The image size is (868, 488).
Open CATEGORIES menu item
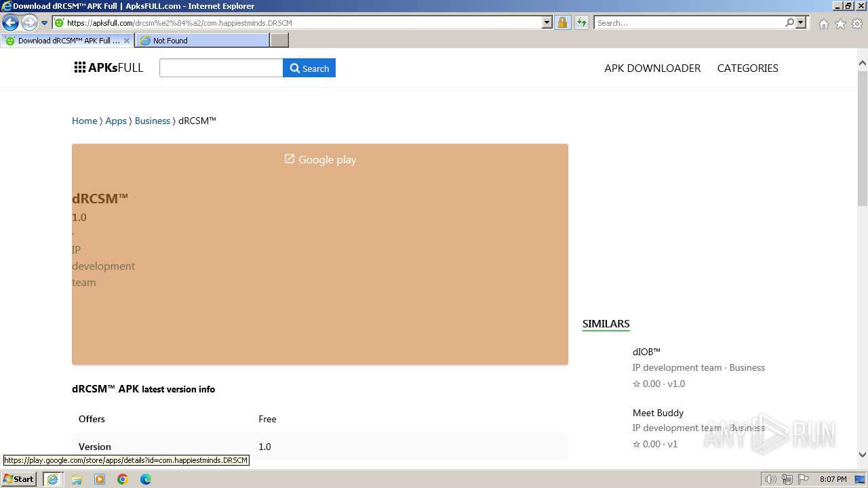747,68
